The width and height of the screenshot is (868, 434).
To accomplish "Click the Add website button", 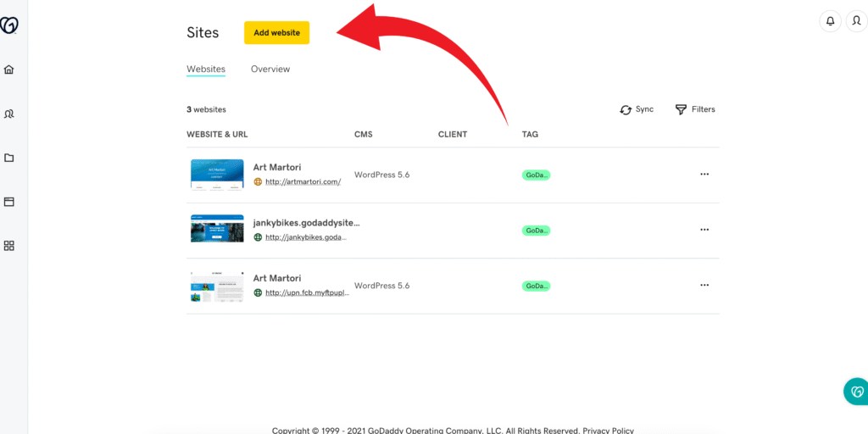I will click(x=277, y=33).
